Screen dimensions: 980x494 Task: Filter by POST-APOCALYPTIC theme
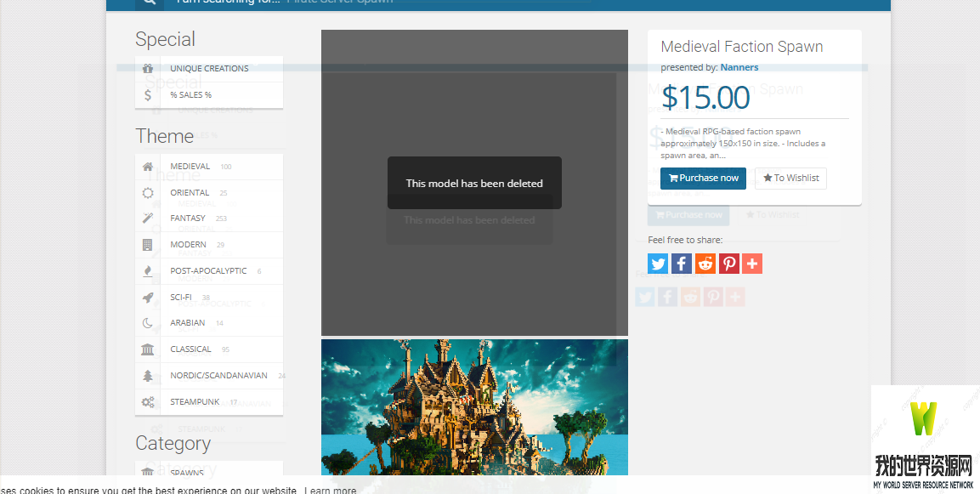[209, 270]
